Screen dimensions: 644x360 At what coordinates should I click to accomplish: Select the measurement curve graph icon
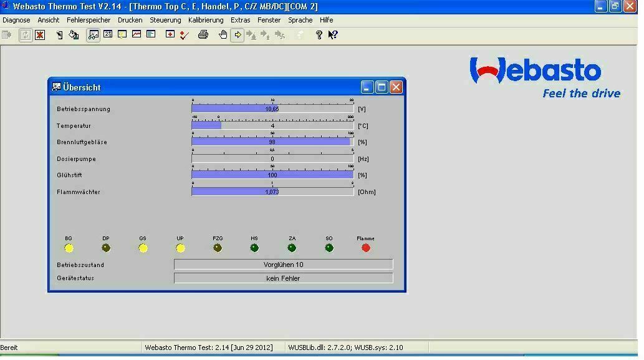[135, 35]
